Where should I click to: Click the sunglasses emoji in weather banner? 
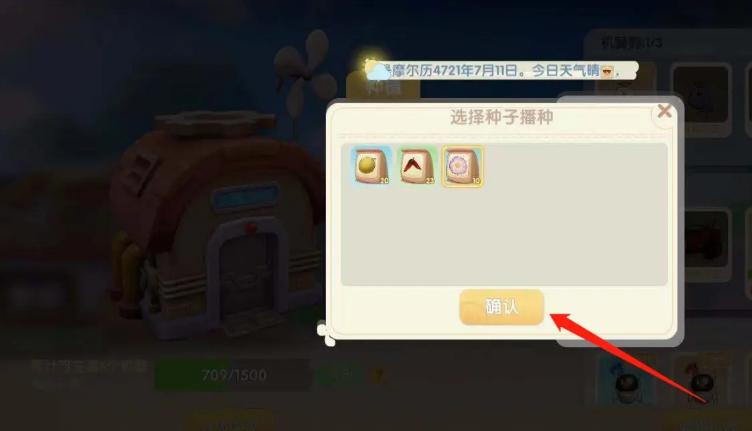pos(607,72)
